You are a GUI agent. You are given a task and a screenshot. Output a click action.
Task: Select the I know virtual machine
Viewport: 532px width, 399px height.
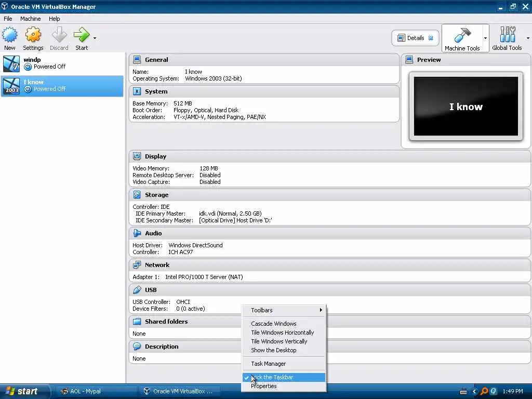coord(62,86)
